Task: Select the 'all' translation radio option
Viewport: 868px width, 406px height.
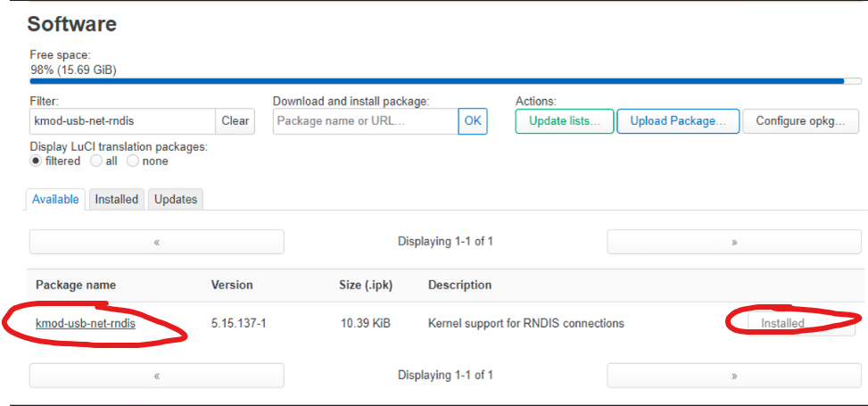Action: [x=96, y=162]
